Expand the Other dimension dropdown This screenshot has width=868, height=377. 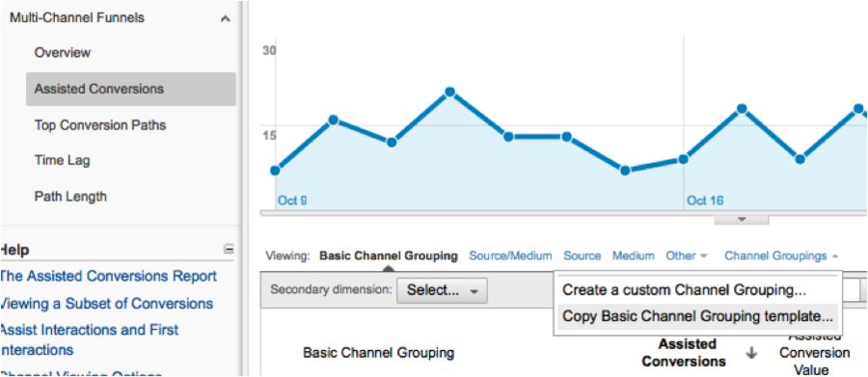click(x=687, y=256)
